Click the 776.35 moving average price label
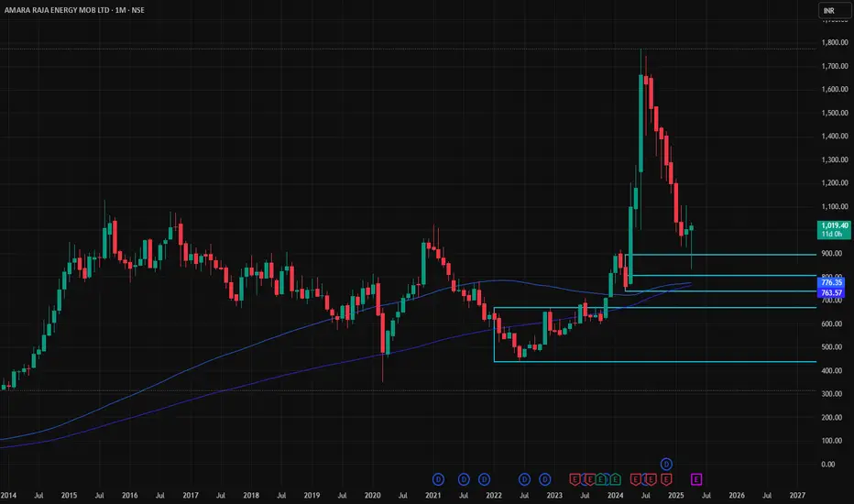The image size is (854, 504). coord(831,282)
